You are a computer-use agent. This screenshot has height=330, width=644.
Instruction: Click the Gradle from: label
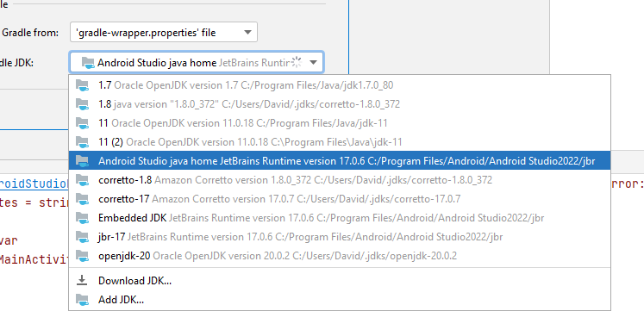coord(30,33)
